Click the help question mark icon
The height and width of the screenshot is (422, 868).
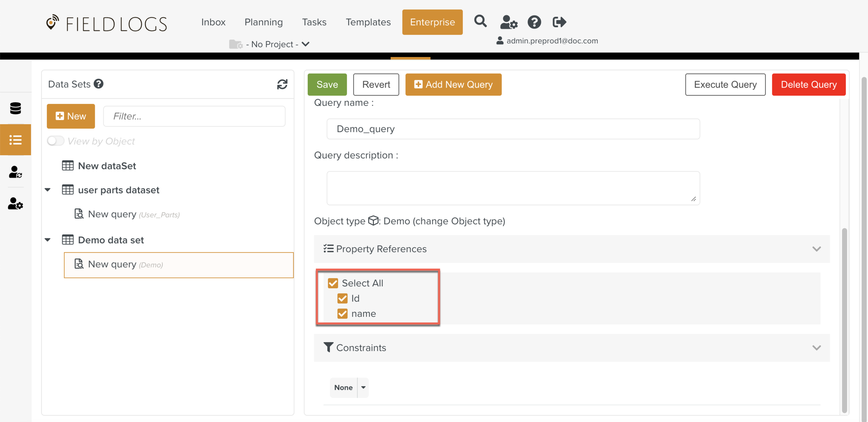pyautogui.click(x=534, y=22)
